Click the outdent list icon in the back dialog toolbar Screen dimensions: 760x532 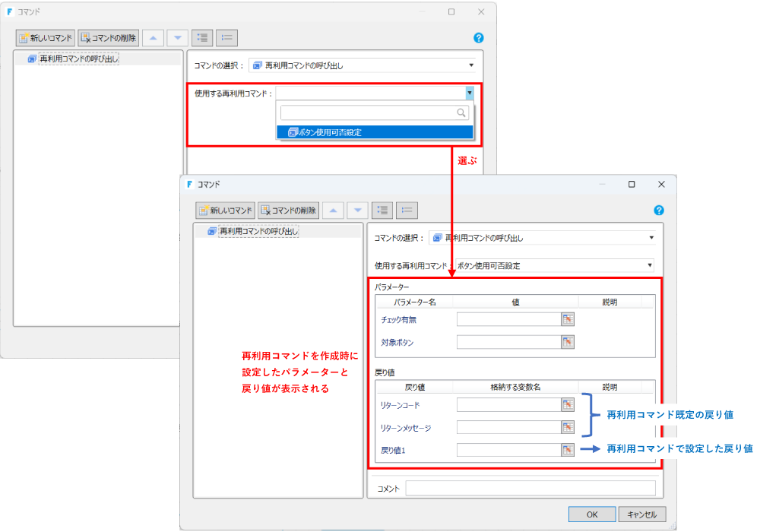coord(226,37)
